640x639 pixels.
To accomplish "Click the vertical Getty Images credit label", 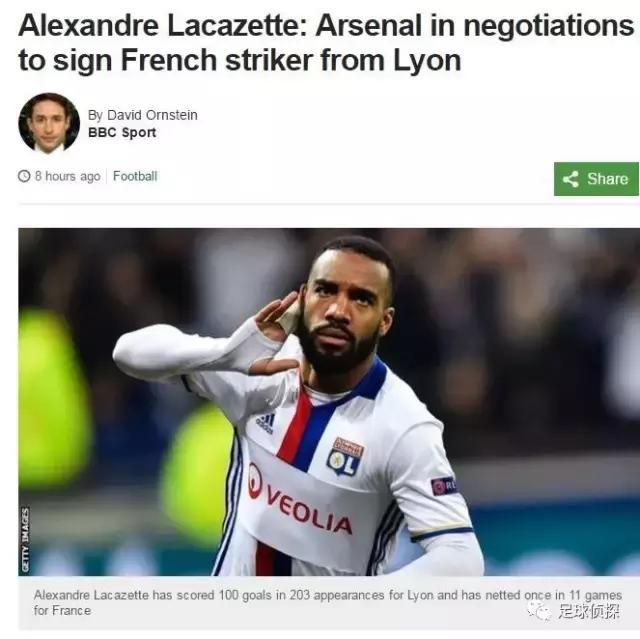I will [25, 539].
